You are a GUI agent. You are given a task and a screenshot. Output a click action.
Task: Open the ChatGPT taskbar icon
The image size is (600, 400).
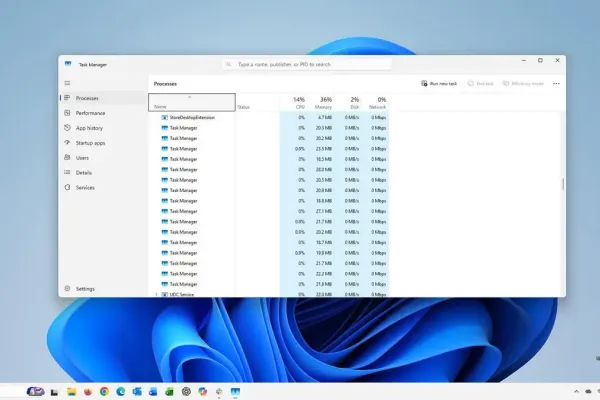[186, 392]
